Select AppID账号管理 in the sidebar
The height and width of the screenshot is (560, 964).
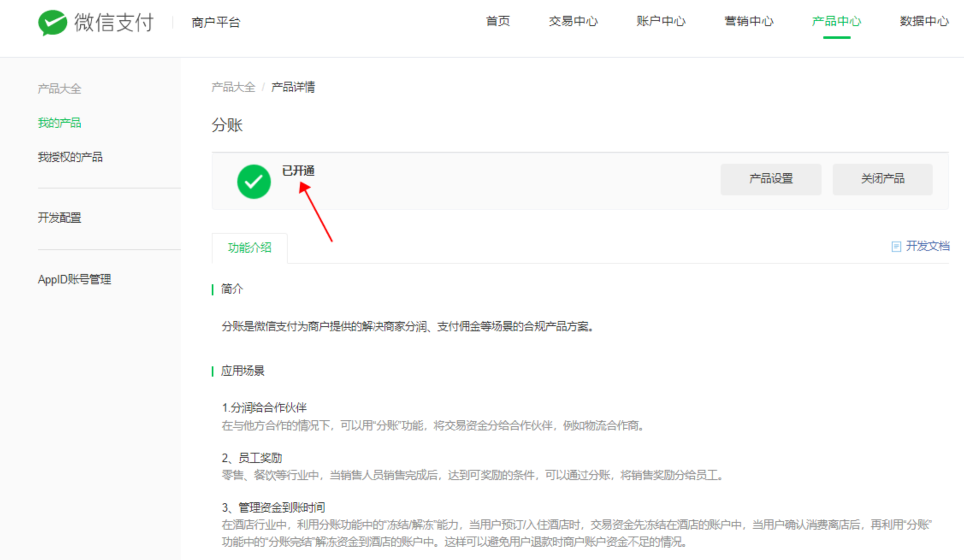pyautogui.click(x=74, y=280)
